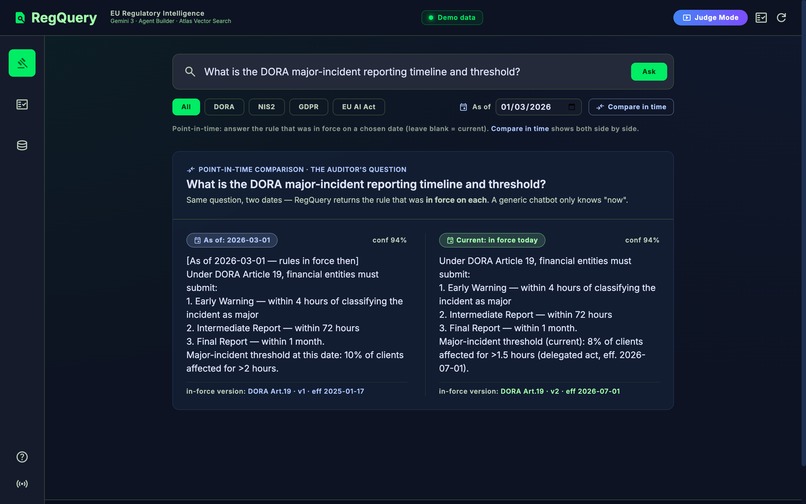Select the All filter chip
Viewport: 806px width, 504px height.
(186, 107)
